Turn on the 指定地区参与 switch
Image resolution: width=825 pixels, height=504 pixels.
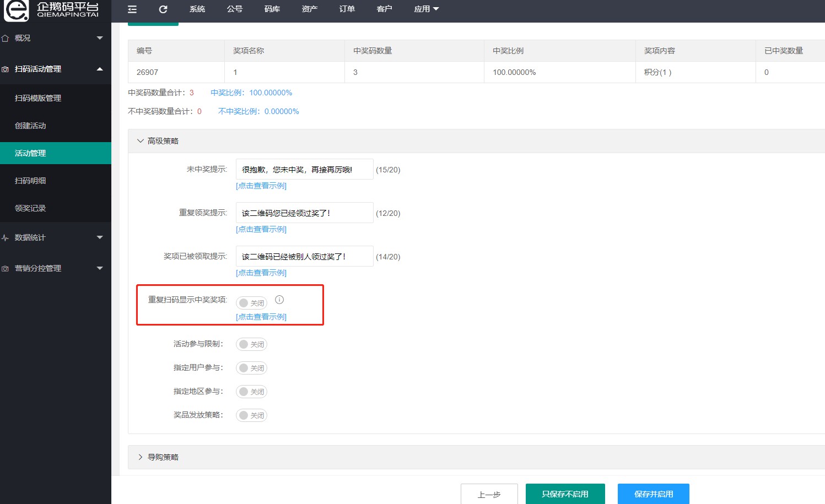pos(251,392)
